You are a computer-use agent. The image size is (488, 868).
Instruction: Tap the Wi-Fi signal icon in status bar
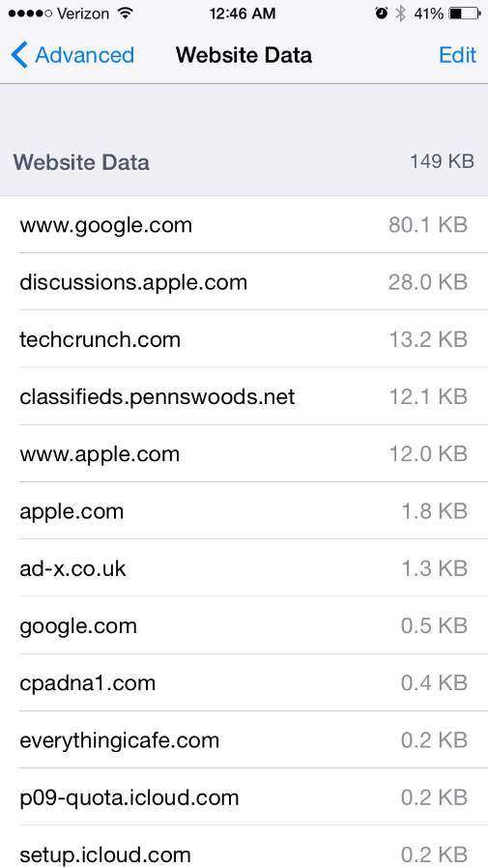pyautogui.click(x=127, y=14)
